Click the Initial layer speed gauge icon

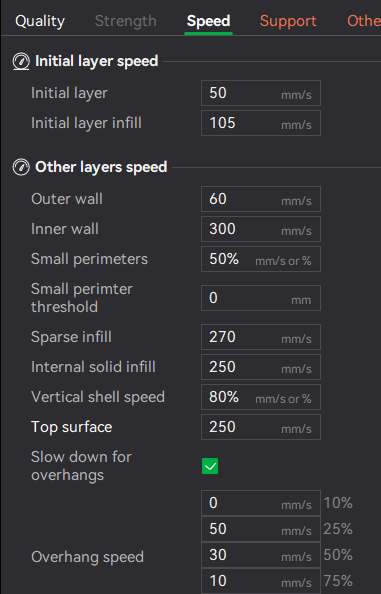21,61
